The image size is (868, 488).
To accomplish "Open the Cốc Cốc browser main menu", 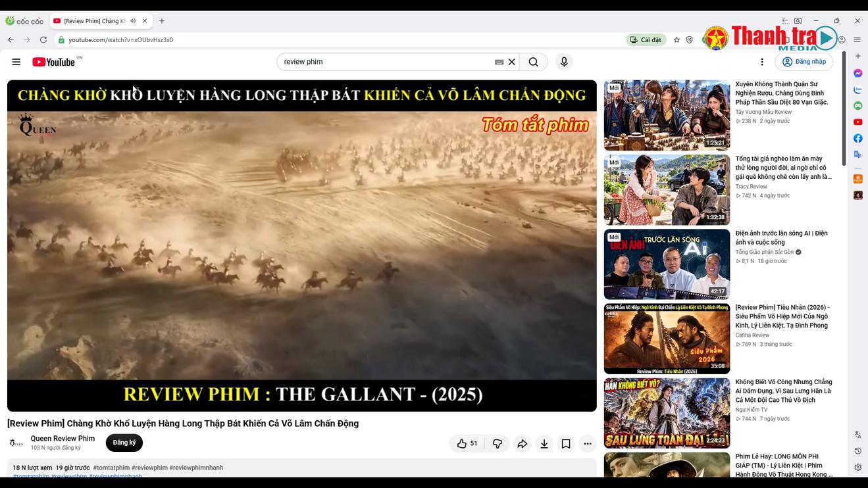I will 857,40.
